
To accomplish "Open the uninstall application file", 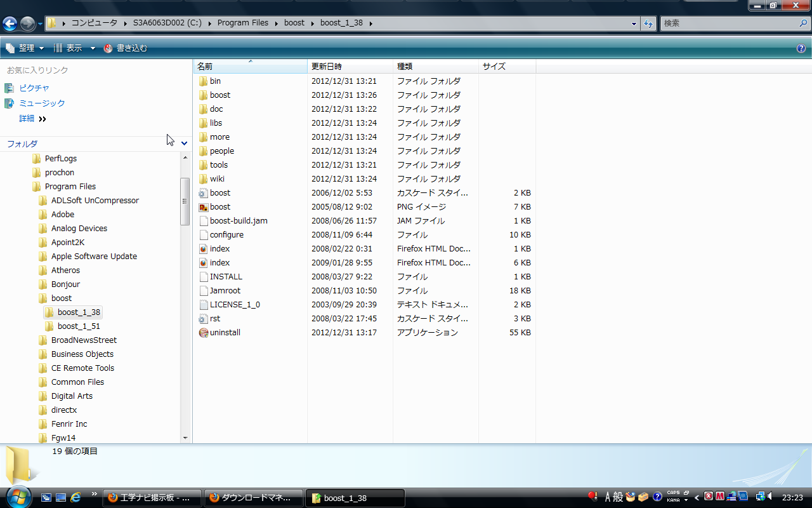I will [x=225, y=333].
